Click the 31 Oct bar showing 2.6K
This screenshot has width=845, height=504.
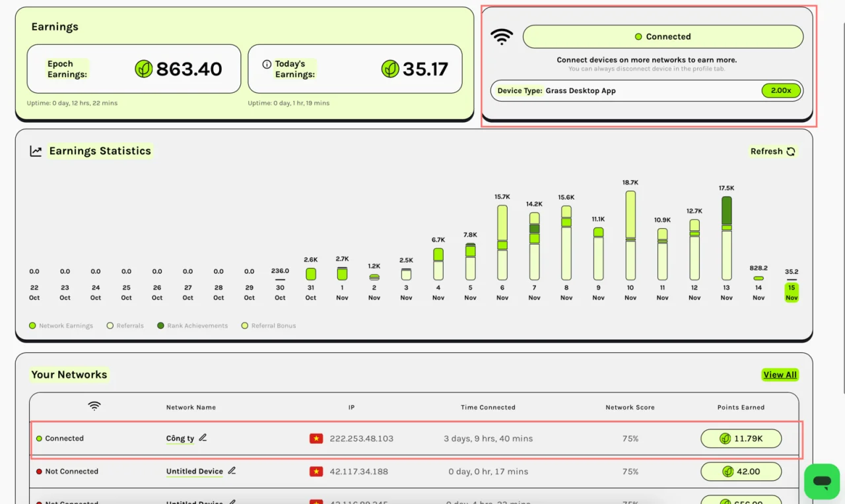coord(311,274)
